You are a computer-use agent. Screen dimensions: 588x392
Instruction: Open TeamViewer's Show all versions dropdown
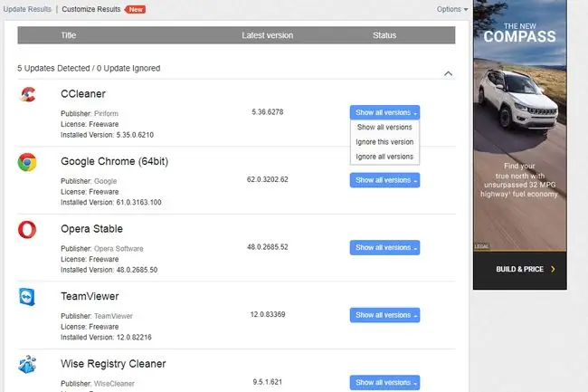pos(384,315)
